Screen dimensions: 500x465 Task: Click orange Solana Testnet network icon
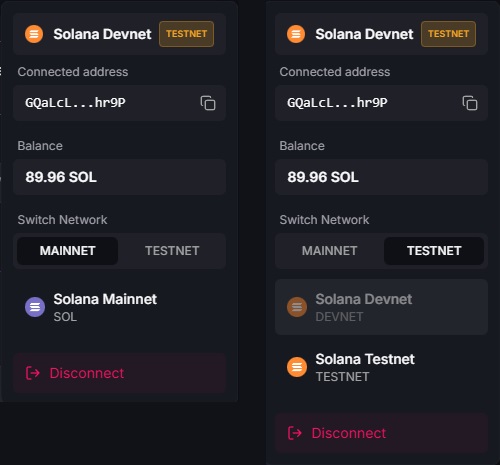(297, 367)
